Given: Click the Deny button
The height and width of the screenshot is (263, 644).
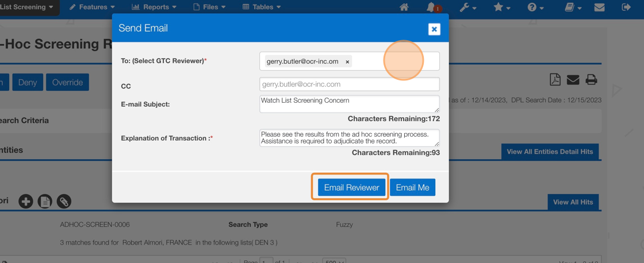Looking at the screenshot, I should point(28,83).
